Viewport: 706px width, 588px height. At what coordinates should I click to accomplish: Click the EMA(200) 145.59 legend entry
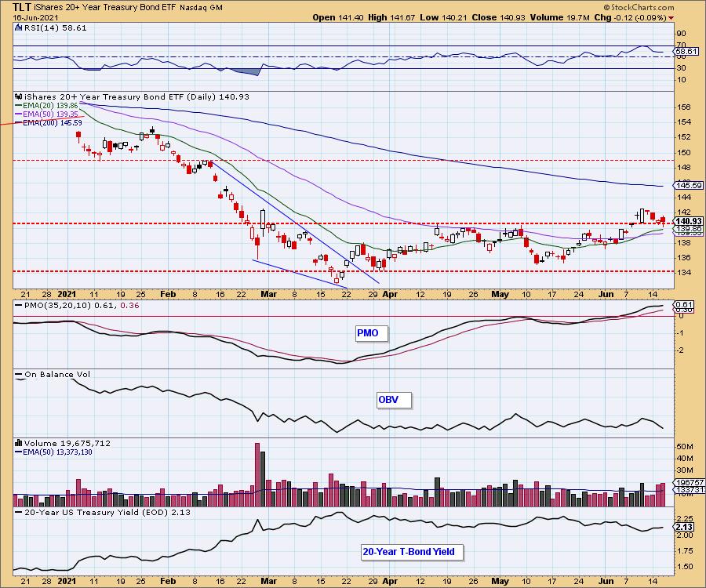tap(48, 122)
